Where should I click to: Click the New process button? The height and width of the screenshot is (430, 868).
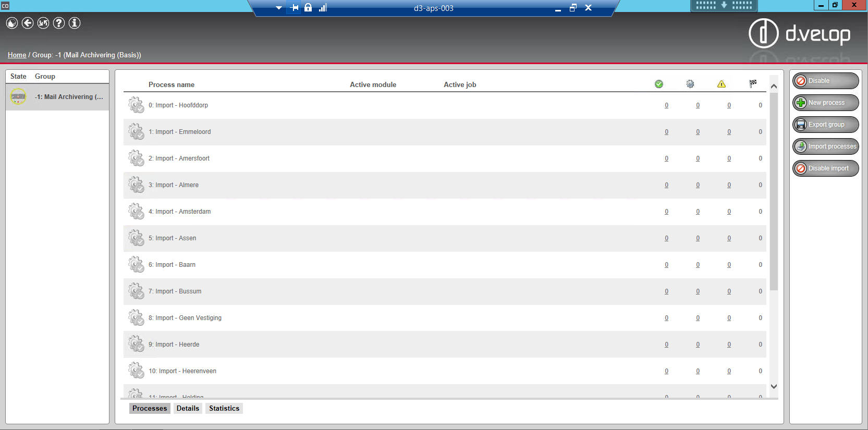pos(825,103)
